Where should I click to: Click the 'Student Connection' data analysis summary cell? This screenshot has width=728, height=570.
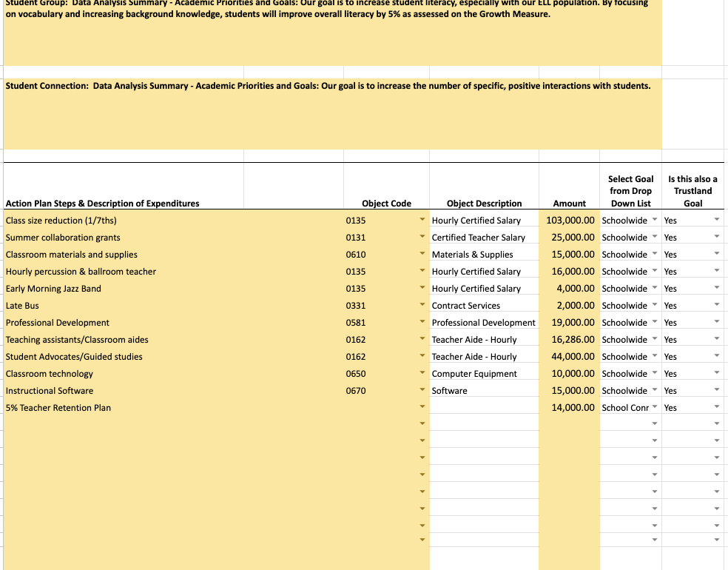coord(332,114)
